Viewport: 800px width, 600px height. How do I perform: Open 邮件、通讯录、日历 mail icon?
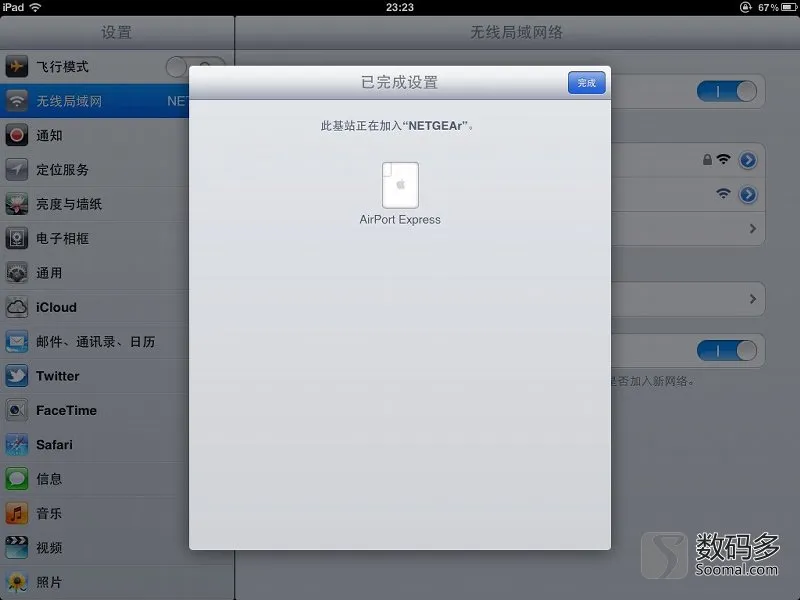pos(16,342)
